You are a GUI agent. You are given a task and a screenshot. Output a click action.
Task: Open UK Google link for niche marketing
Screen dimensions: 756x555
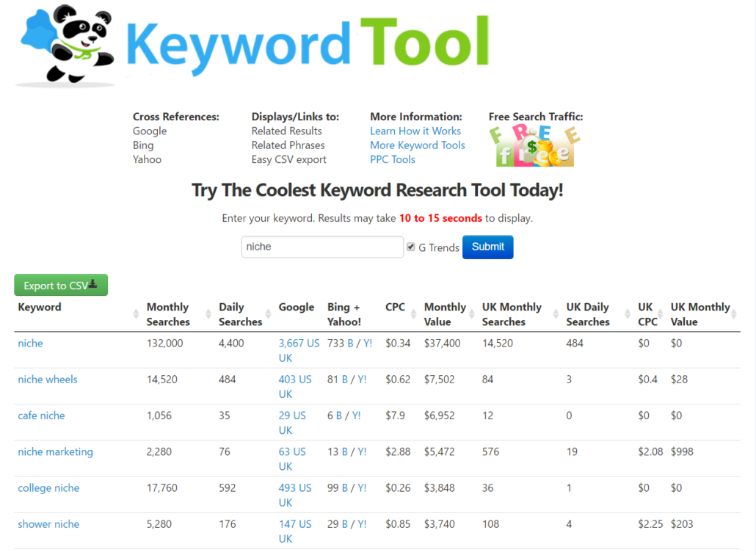[x=286, y=467]
